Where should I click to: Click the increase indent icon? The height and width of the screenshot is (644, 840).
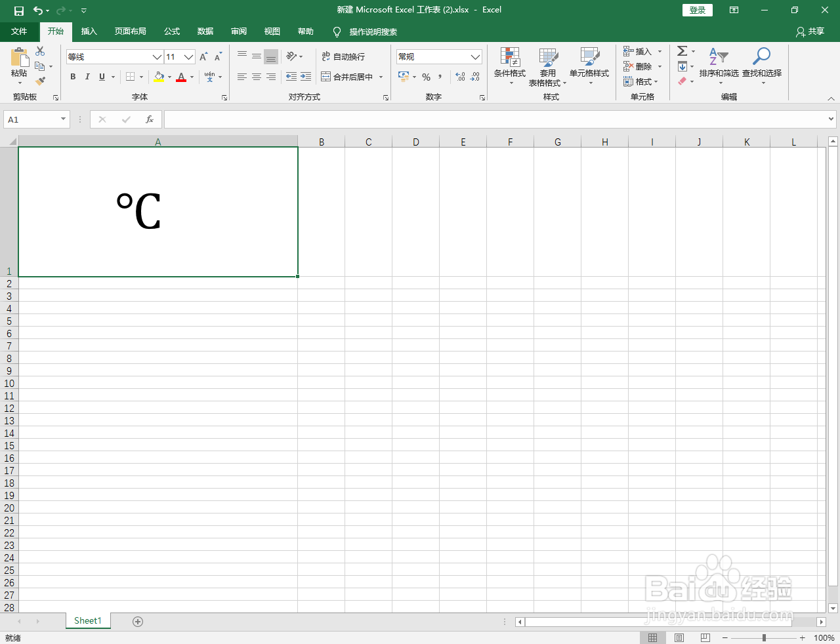click(306, 77)
